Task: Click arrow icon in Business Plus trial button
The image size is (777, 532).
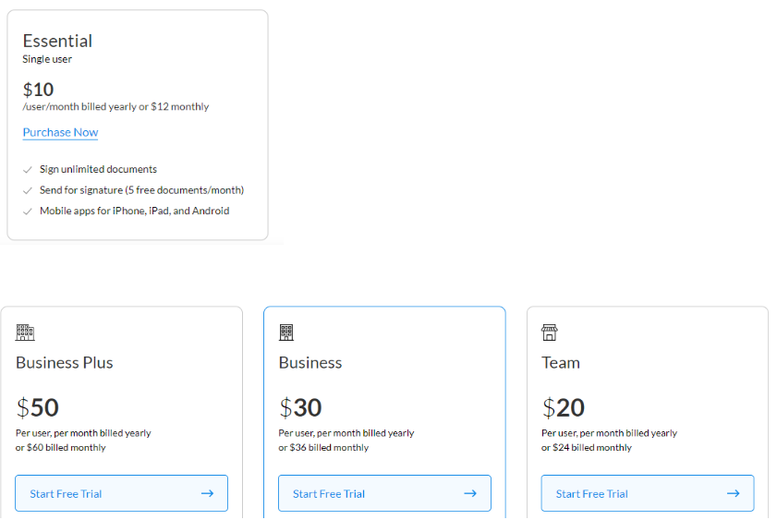Action: coord(207,493)
